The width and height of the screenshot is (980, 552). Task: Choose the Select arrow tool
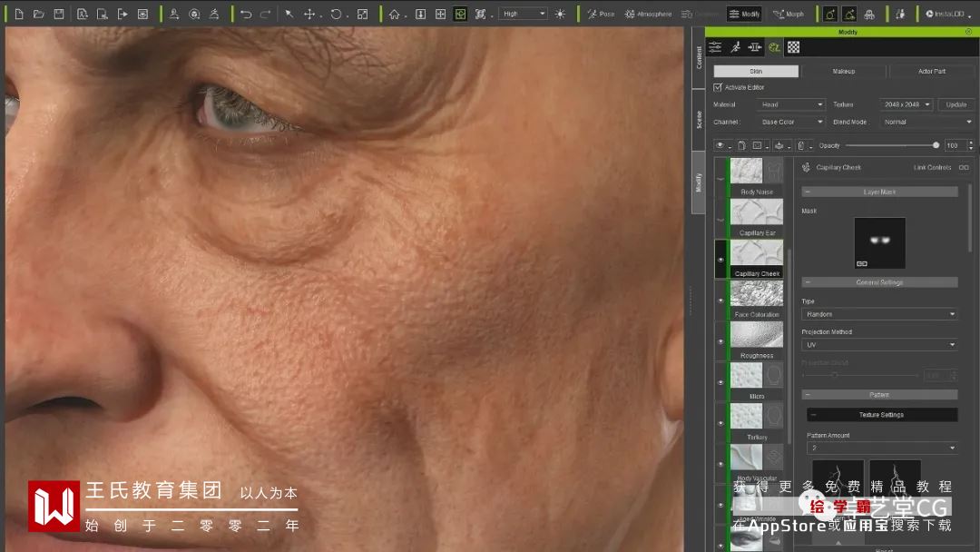click(x=289, y=14)
